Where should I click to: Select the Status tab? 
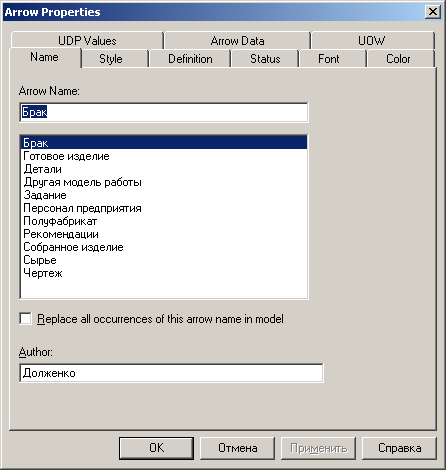pyautogui.click(x=265, y=59)
